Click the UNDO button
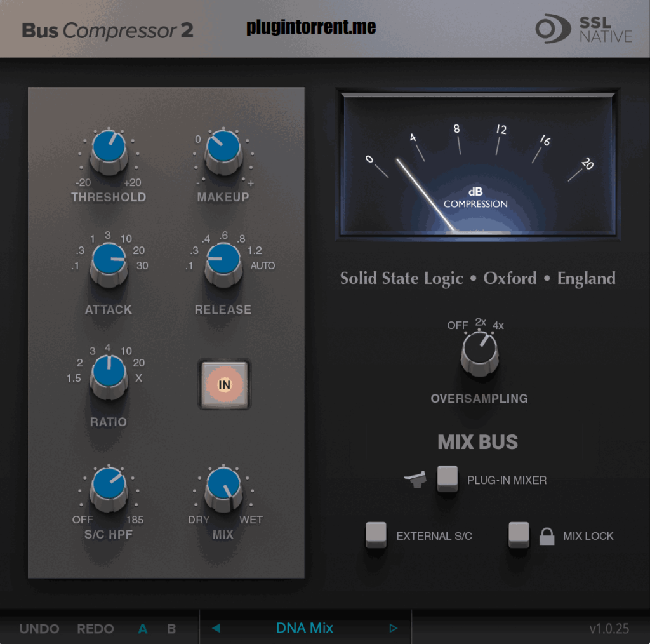This screenshot has width=650, height=644. pos(39,629)
